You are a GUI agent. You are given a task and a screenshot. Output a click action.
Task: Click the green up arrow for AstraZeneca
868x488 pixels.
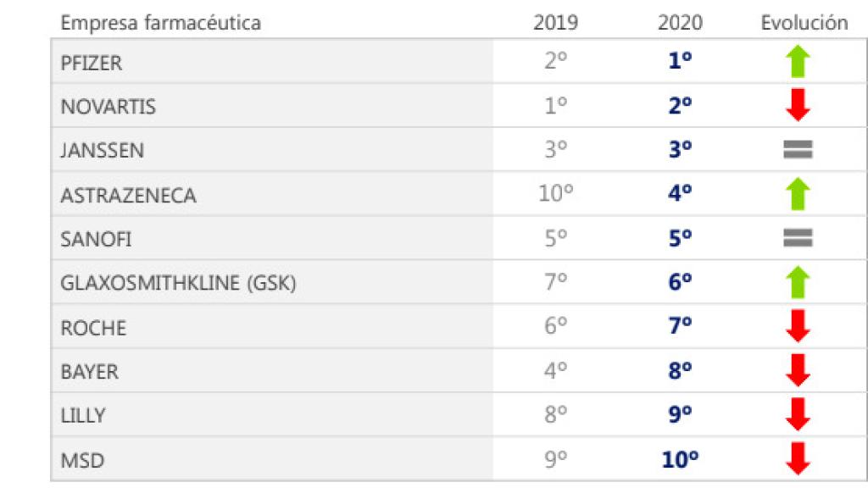[798, 194]
